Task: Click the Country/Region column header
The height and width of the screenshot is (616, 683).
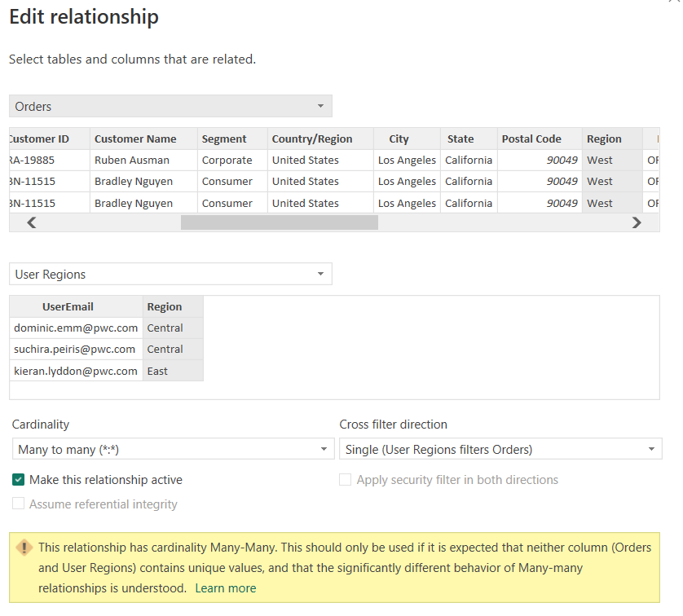Action: point(312,139)
